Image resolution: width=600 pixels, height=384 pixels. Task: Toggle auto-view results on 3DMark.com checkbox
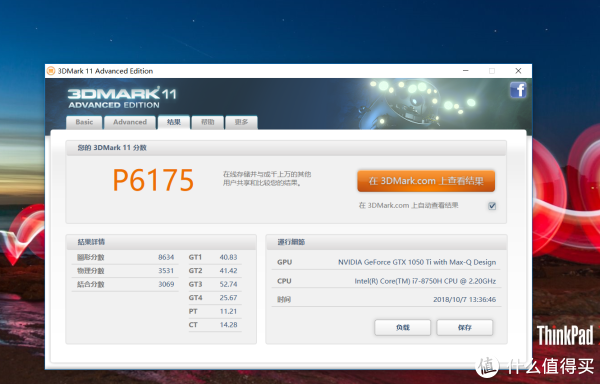point(492,206)
